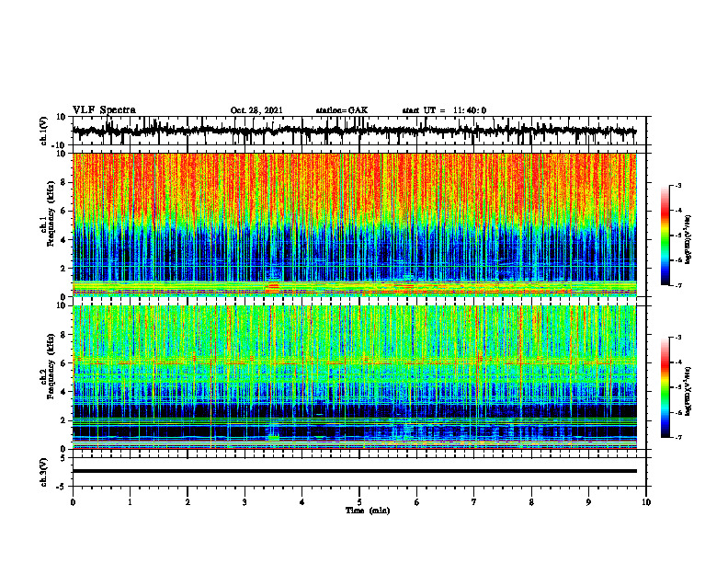This screenshot has width=728, height=563.
Task: Click time axis tick label "2"
Action: [x=188, y=502]
